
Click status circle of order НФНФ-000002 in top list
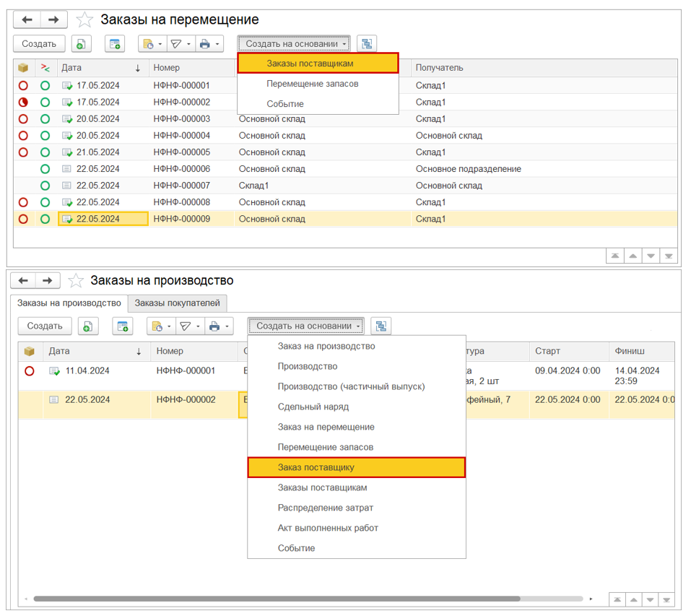coord(23,103)
